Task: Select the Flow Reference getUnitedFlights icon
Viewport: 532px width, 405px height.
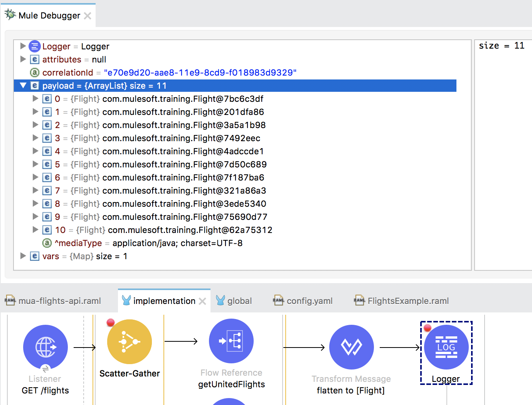Action: pos(231,341)
